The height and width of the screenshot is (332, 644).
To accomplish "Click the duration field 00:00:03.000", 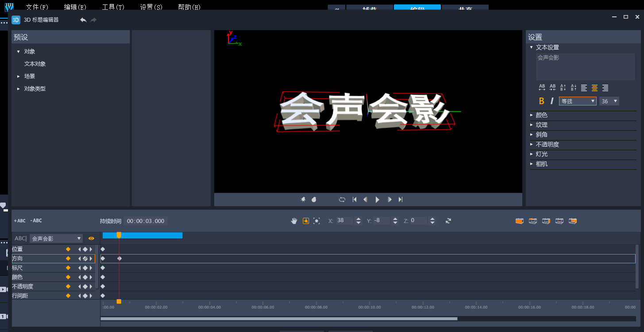I will [145, 221].
